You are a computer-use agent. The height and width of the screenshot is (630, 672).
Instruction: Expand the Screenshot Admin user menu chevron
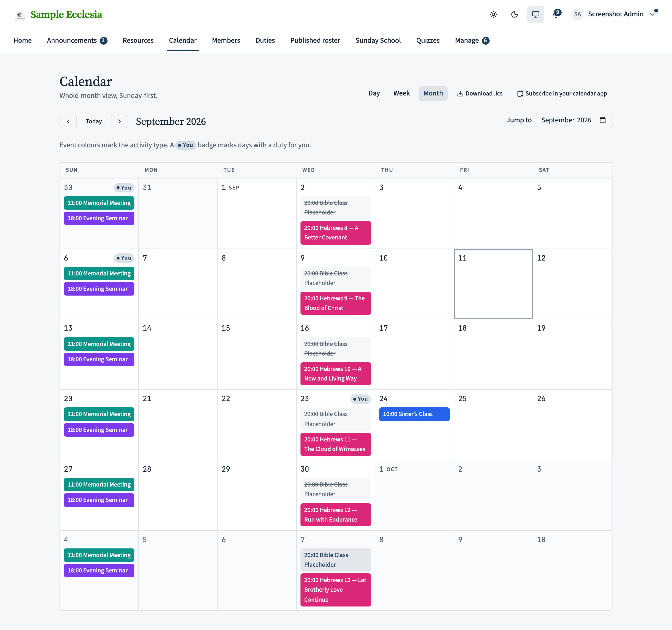pos(652,14)
